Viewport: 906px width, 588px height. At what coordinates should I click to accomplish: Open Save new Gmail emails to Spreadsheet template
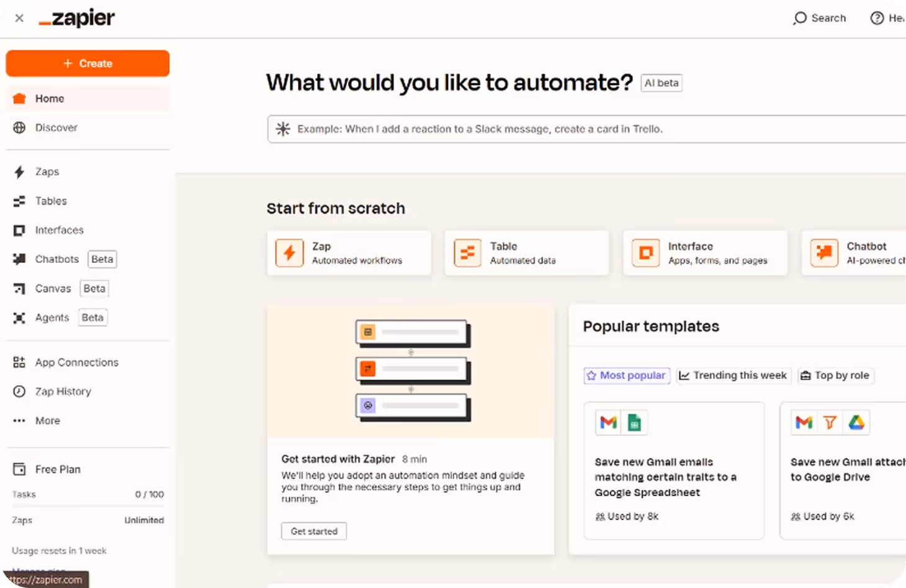click(674, 471)
